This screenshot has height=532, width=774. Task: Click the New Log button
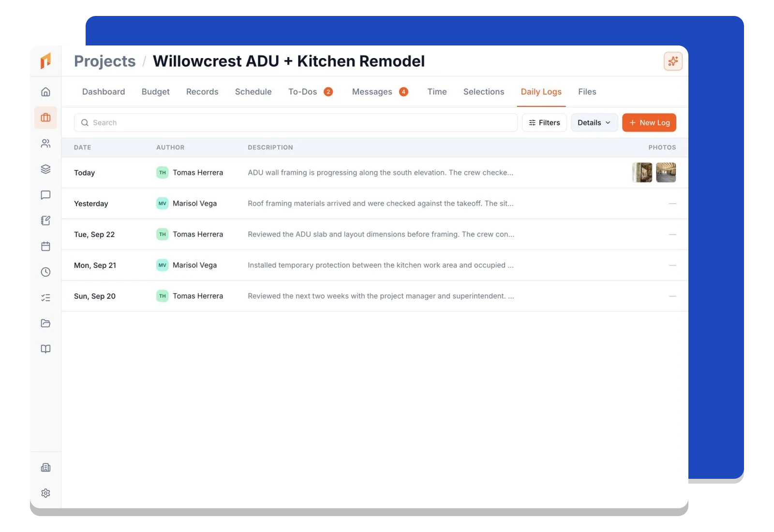click(649, 122)
